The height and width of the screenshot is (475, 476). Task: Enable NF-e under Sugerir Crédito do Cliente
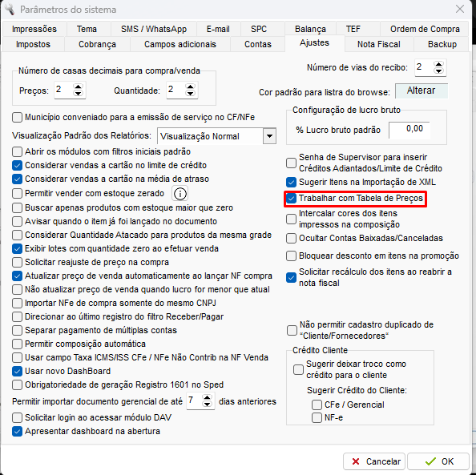(317, 418)
